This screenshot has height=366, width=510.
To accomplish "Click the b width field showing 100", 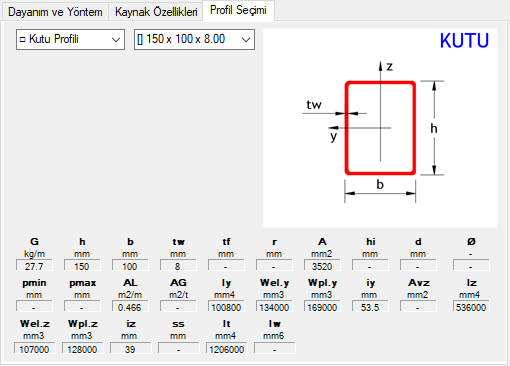I will point(130,266).
